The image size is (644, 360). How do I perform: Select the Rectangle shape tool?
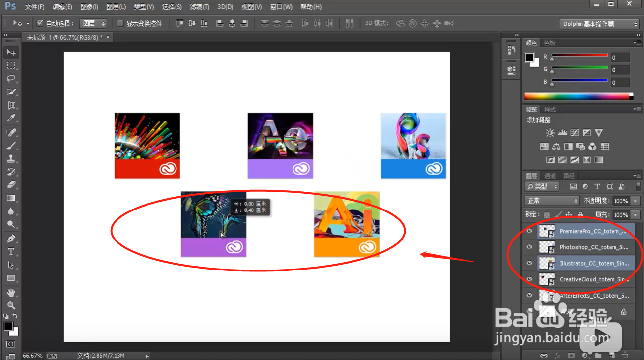coord(11,278)
